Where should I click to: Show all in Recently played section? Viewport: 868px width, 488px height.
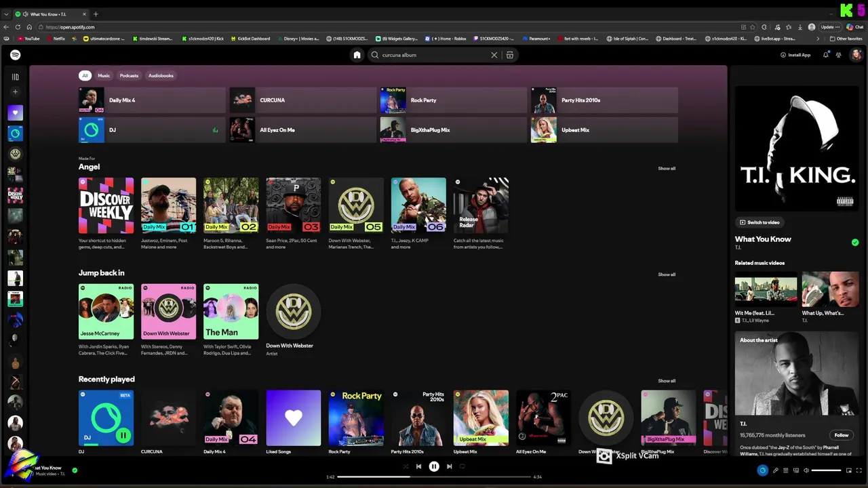click(667, 381)
